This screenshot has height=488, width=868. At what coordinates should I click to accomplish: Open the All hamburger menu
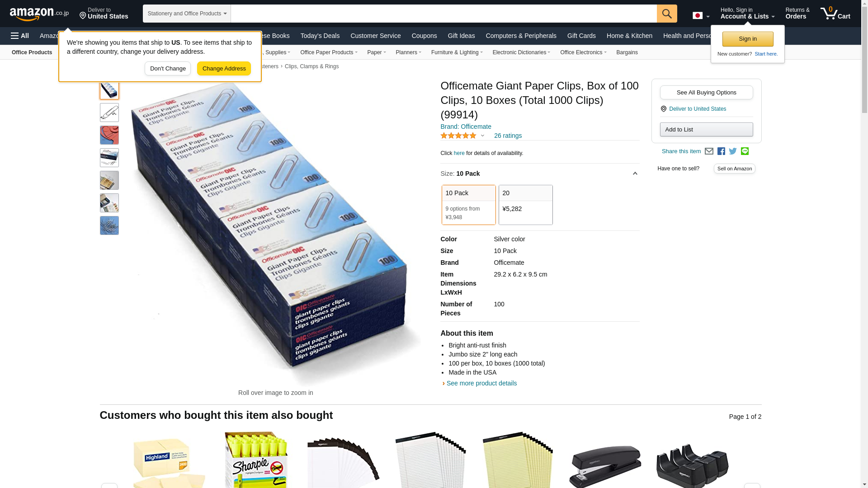20,36
